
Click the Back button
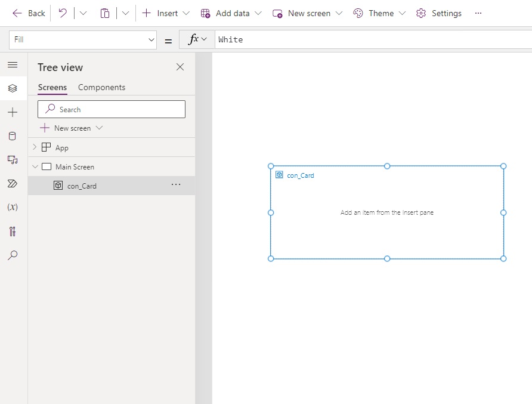[x=29, y=13]
